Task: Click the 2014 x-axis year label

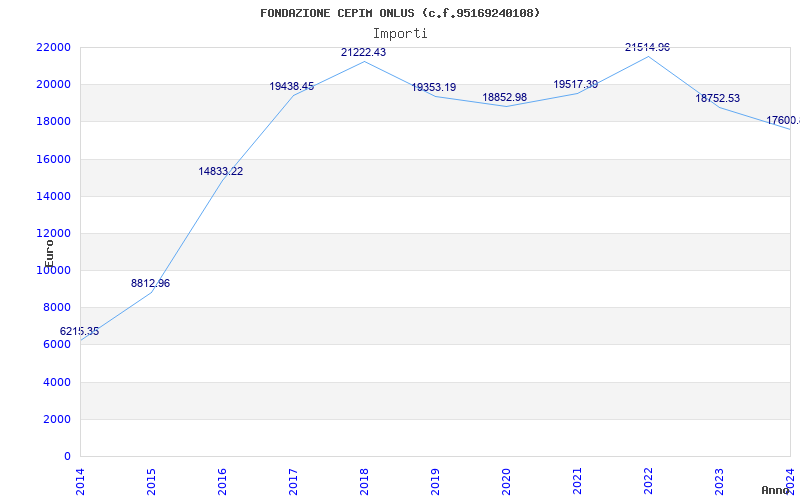Action: tap(80, 481)
